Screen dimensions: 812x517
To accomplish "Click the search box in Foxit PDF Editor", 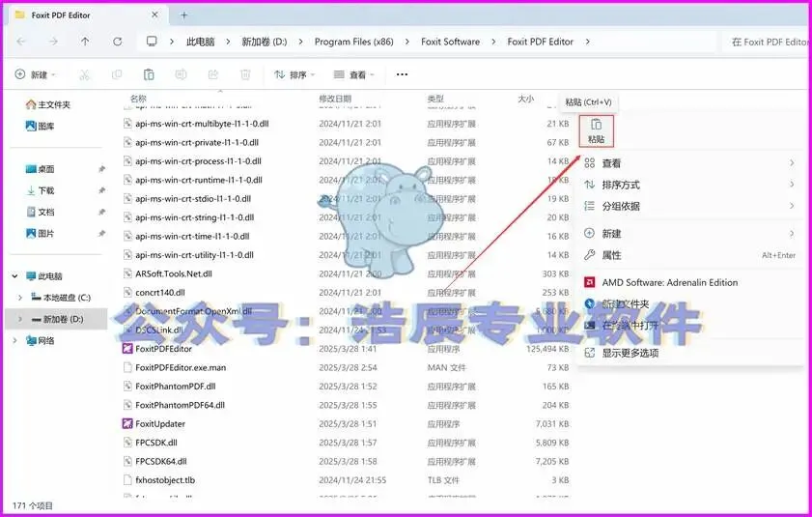I will tap(766, 42).
